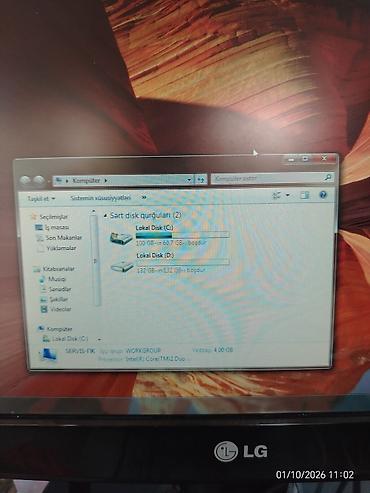Toggle the preview pane

304,195
